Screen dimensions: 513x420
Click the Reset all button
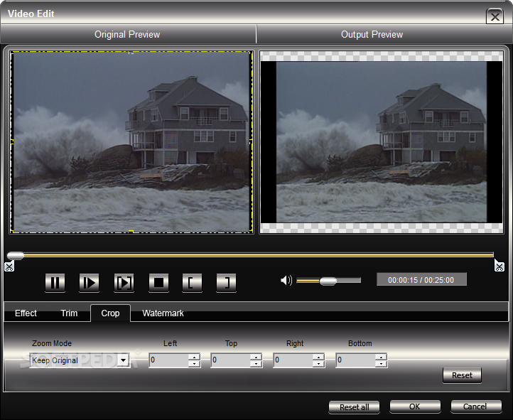coord(354,407)
